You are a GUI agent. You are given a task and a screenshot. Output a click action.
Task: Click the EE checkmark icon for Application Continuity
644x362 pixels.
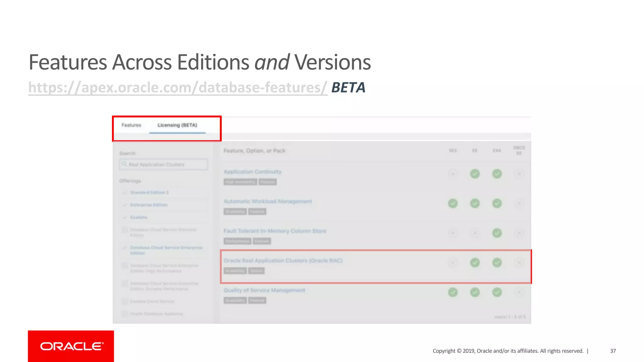[x=475, y=174]
